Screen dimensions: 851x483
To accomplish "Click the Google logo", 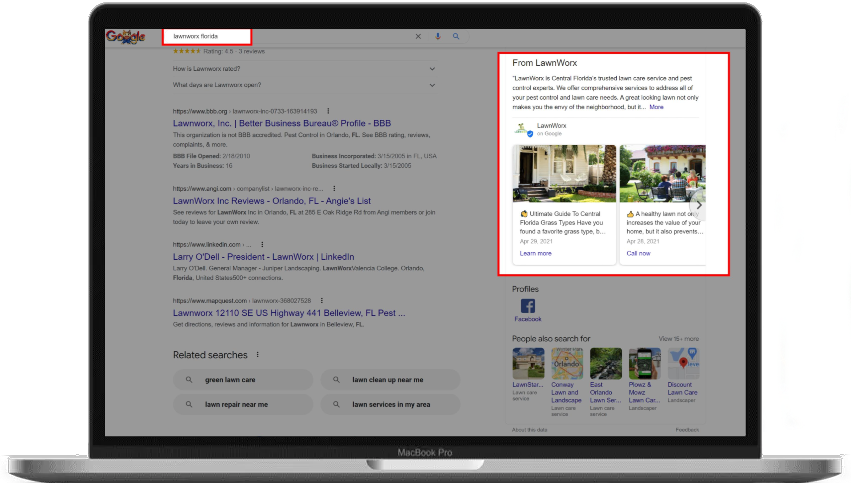I will tap(125, 37).
